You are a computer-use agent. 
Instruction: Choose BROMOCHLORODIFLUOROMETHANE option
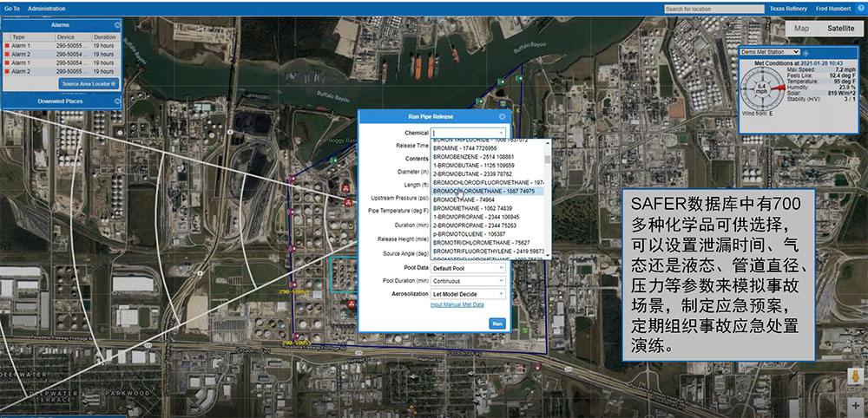[x=487, y=182]
